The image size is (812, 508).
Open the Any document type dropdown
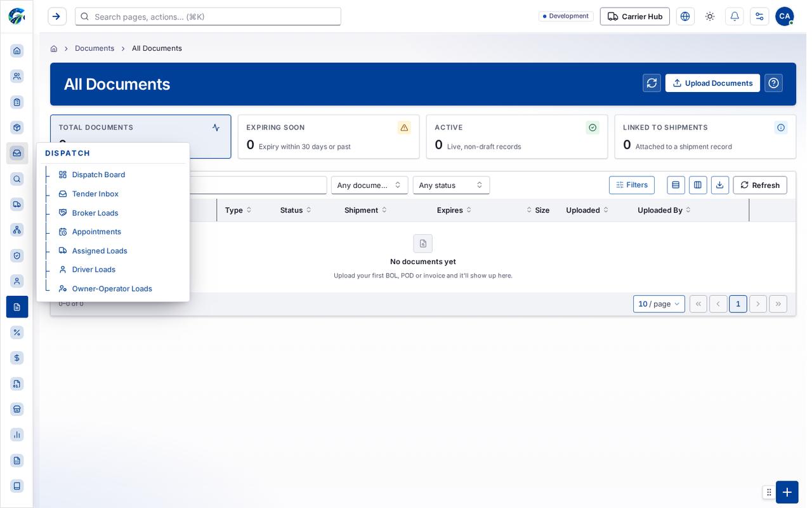coord(369,185)
